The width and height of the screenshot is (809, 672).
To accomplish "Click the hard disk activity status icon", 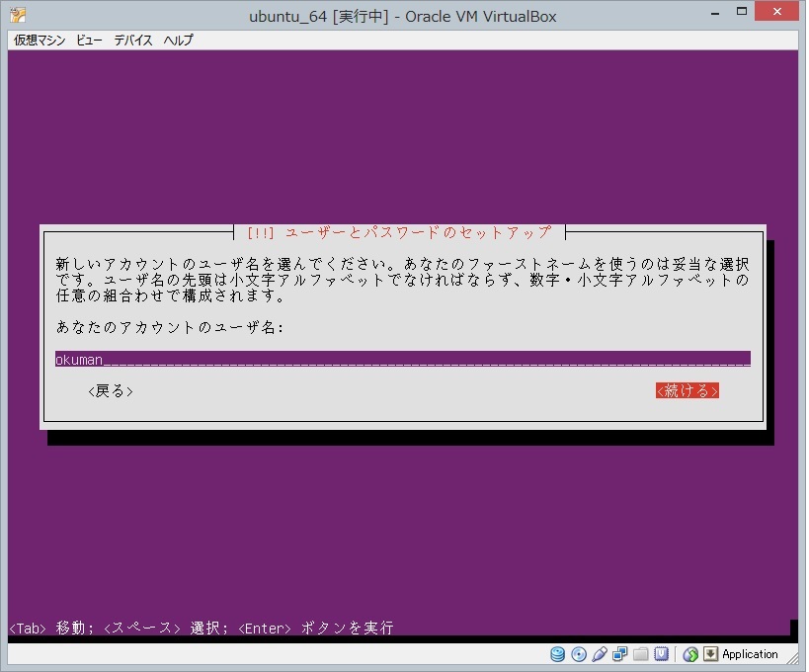I will 557,654.
